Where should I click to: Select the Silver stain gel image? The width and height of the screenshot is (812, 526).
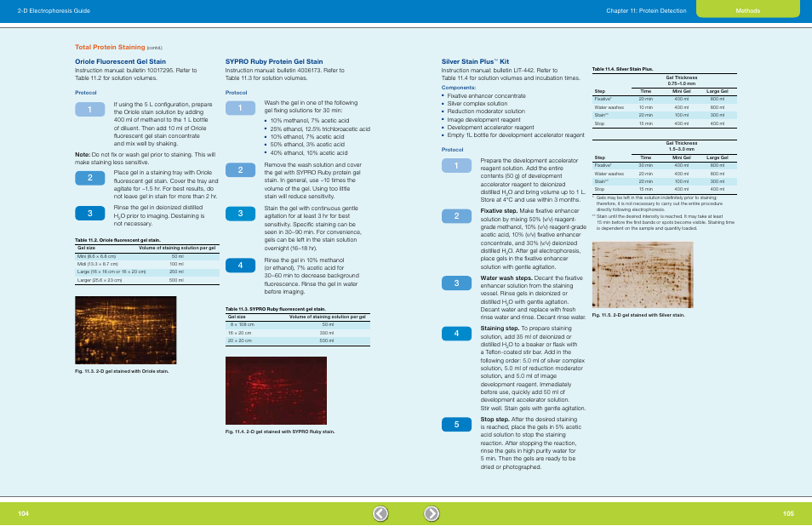[643, 275]
